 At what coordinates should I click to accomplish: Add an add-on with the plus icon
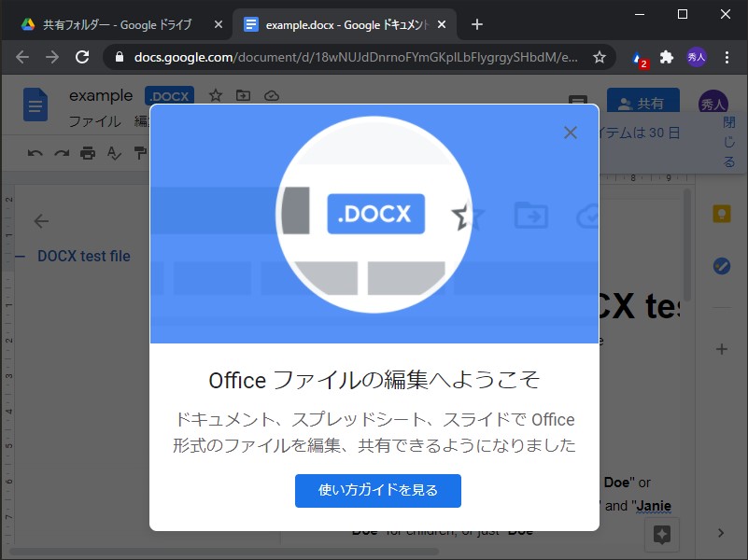[721, 349]
